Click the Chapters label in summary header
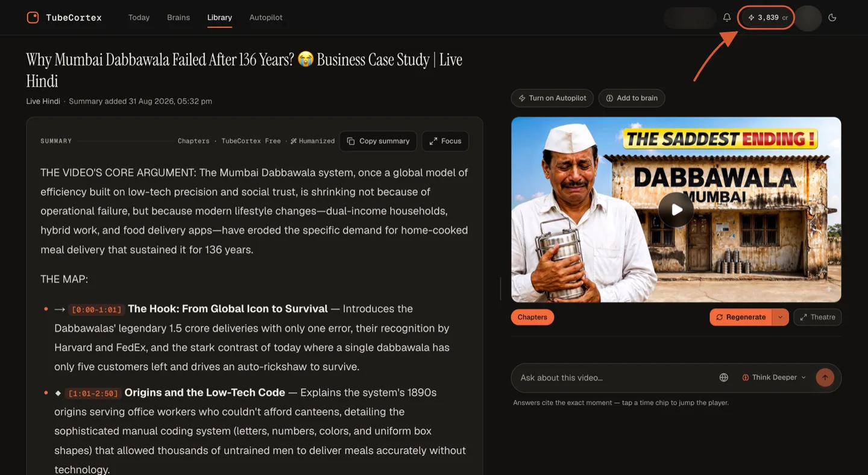The height and width of the screenshot is (475, 868). 193,141
